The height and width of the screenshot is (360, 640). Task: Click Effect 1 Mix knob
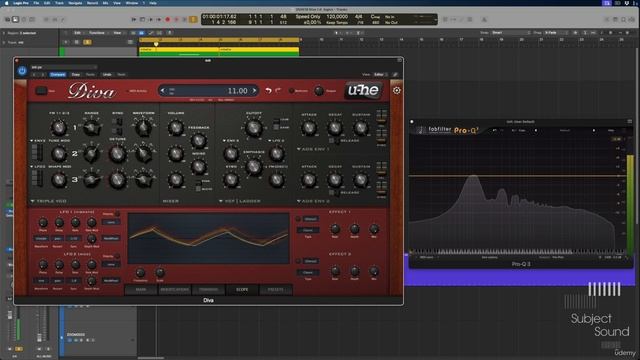[x=374, y=229]
